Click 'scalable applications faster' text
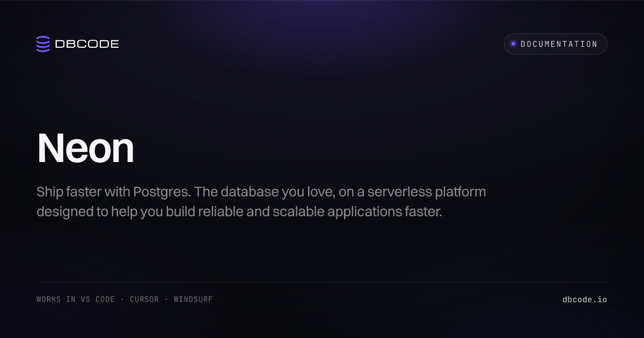 [357, 211]
